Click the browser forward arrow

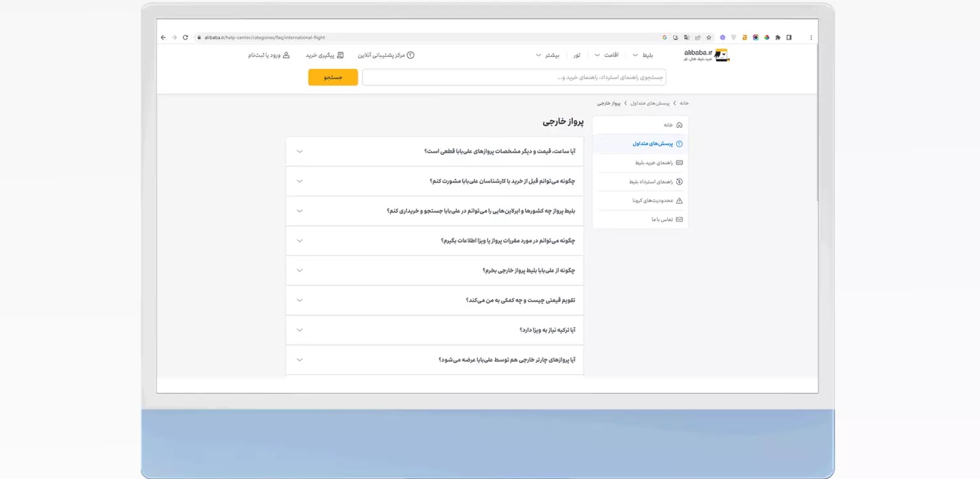point(174,38)
